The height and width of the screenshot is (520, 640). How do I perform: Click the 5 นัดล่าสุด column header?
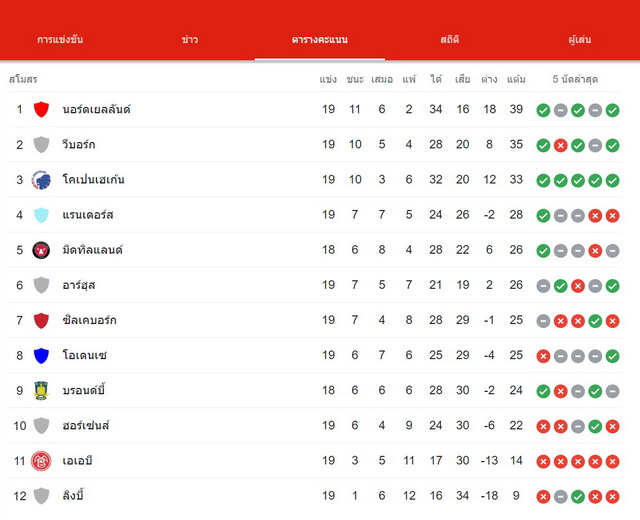575,79
